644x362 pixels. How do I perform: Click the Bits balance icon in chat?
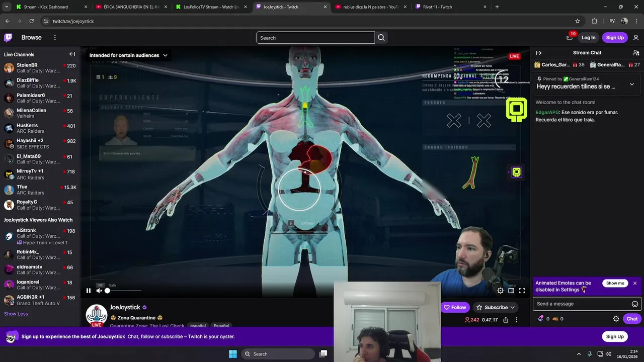click(541, 319)
